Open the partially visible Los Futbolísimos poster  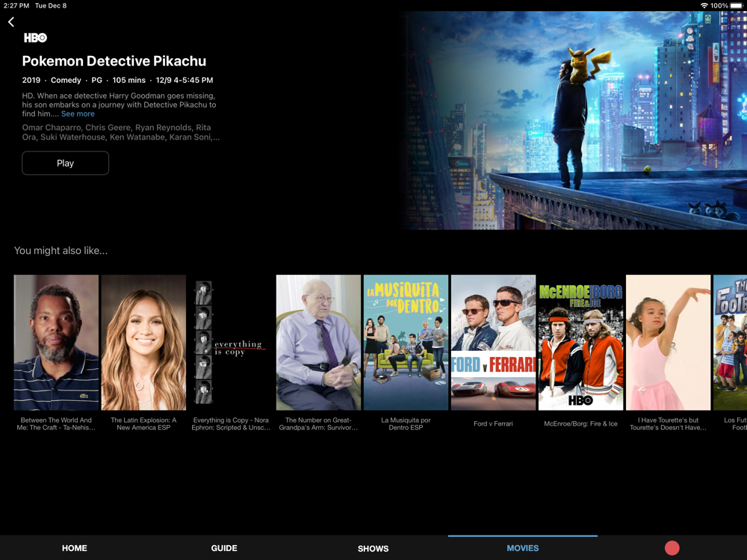click(730, 343)
